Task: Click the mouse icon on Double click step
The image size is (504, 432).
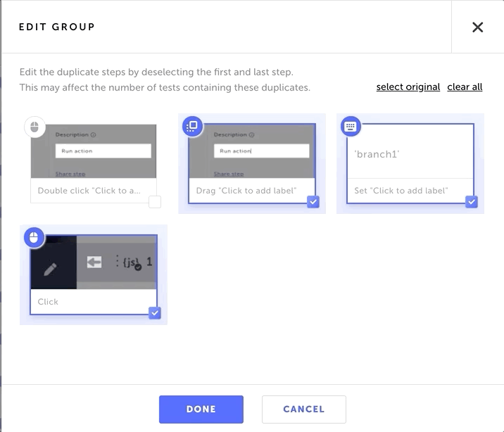Action: point(34,127)
